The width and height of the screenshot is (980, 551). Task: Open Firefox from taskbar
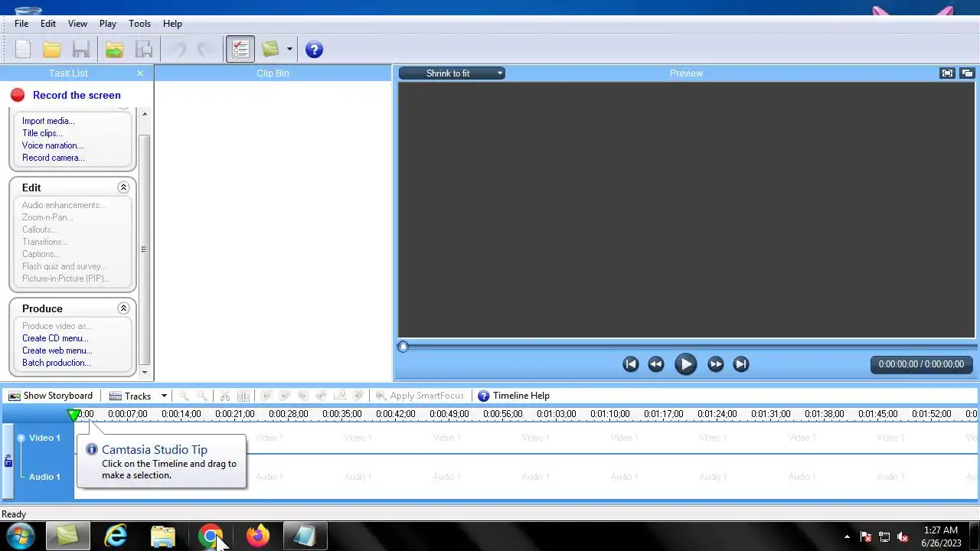(258, 536)
